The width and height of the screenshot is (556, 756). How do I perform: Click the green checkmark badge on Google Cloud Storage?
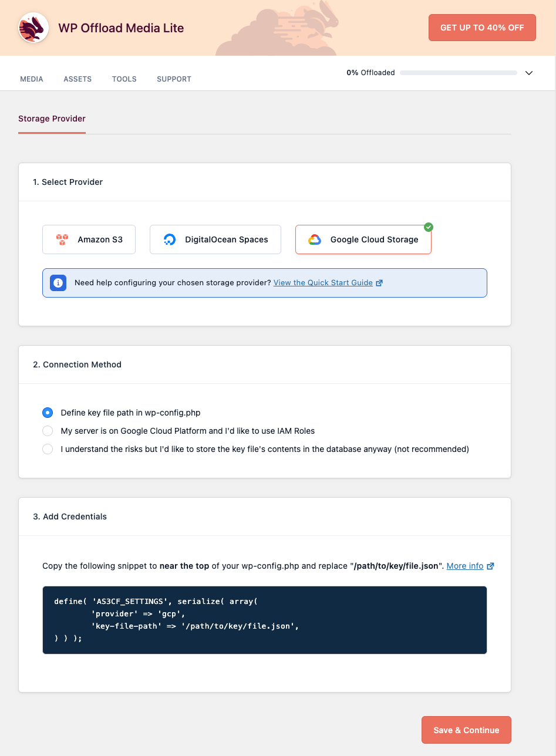[429, 227]
